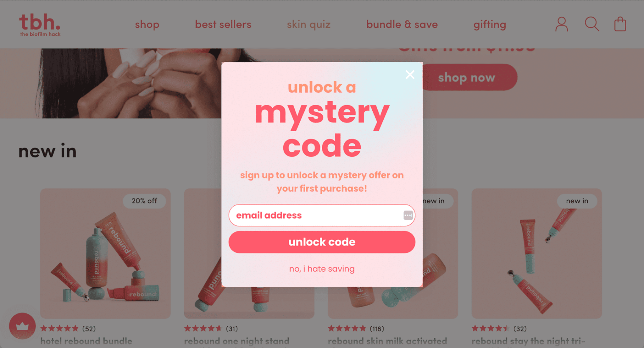Image resolution: width=644 pixels, height=348 pixels.
Task: Navigate to the shop menu item
Action: 147,24
